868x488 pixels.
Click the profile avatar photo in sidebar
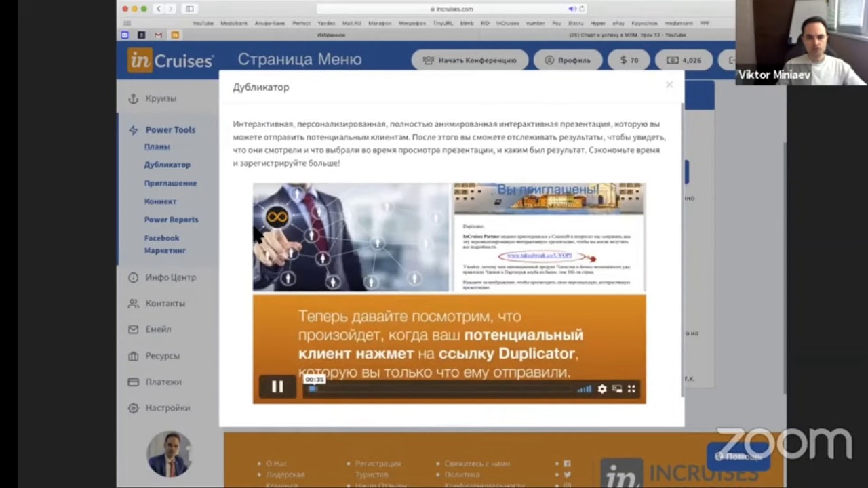click(x=169, y=454)
